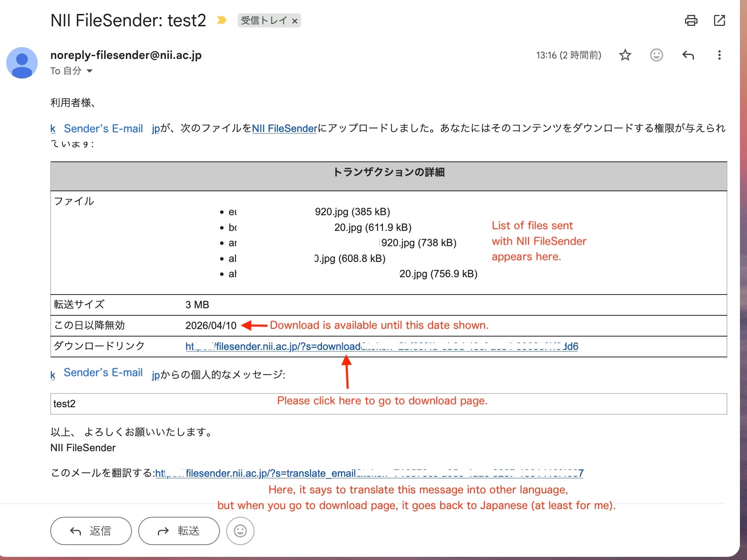Open the NII FileSender link in body
Screen dimensions: 747x560
coord(284,128)
